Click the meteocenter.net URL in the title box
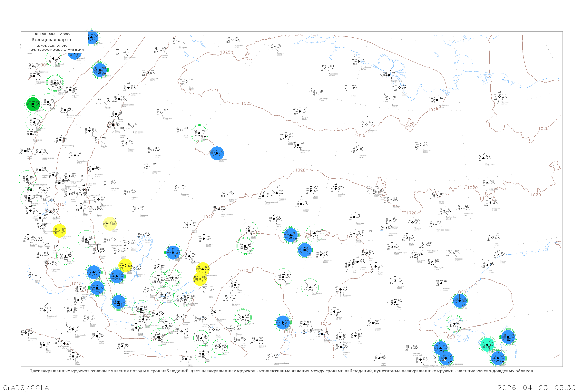 [55, 50]
